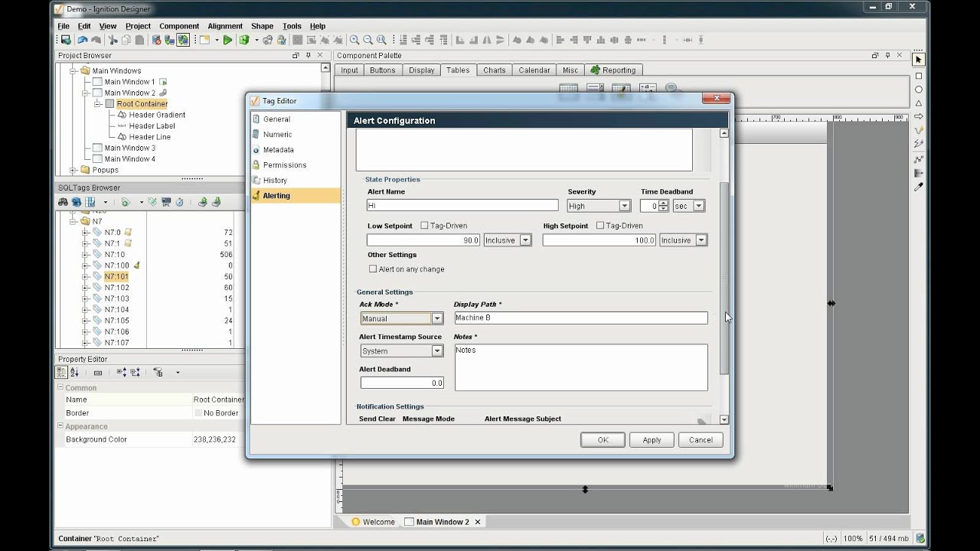Click the Display Path field containing Machine B
Viewport: 980px width, 551px height.
(x=580, y=318)
